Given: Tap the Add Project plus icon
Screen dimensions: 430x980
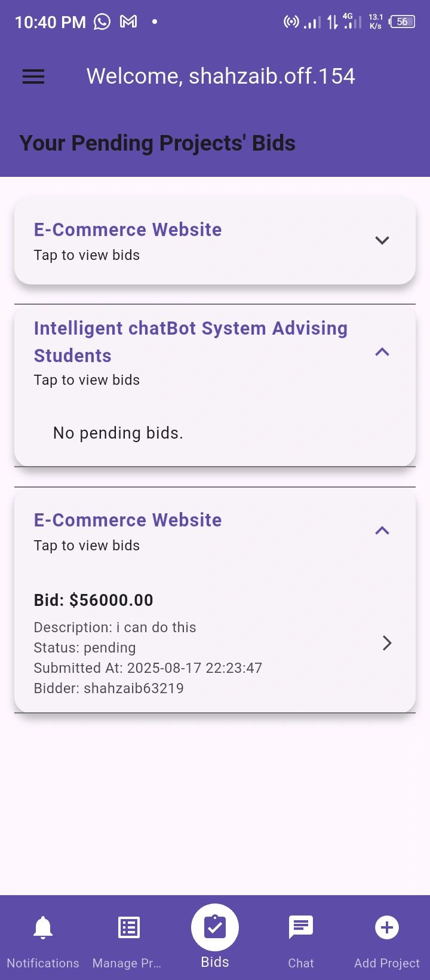Looking at the screenshot, I should tap(387, 927).
